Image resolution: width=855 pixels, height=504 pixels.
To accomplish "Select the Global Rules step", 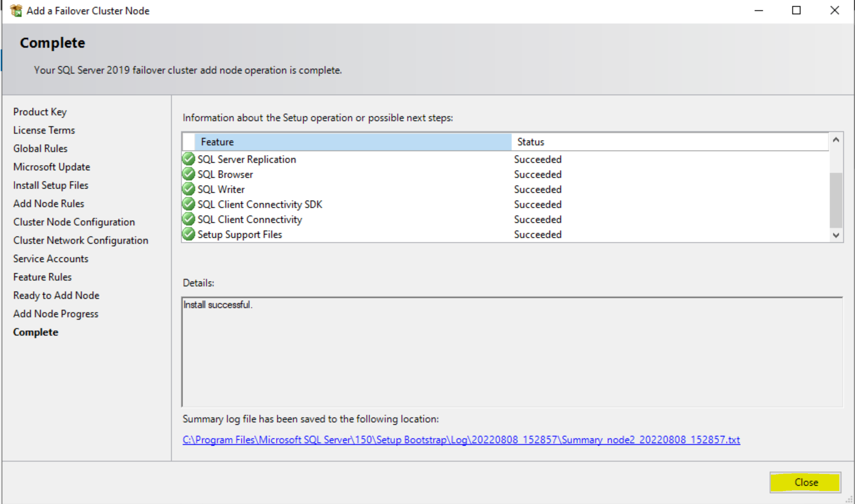I will click(x=40, y=149).
